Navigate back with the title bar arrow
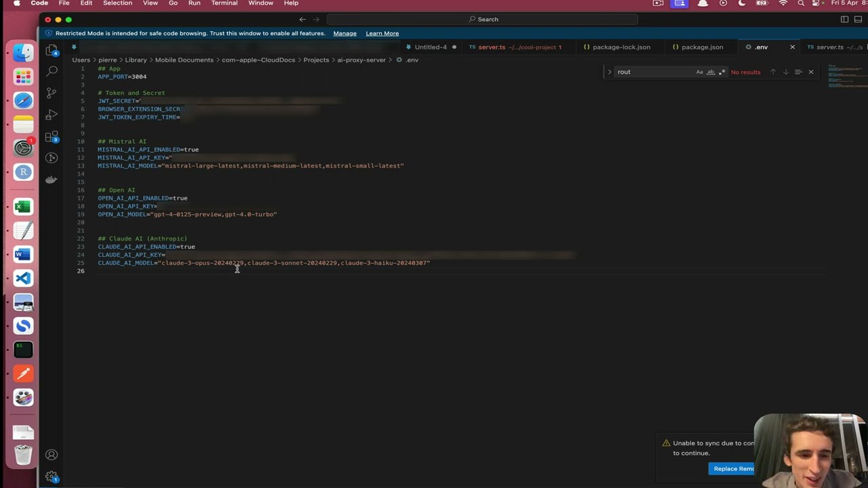This screenshot has width=868, height=488. (302, 19)
